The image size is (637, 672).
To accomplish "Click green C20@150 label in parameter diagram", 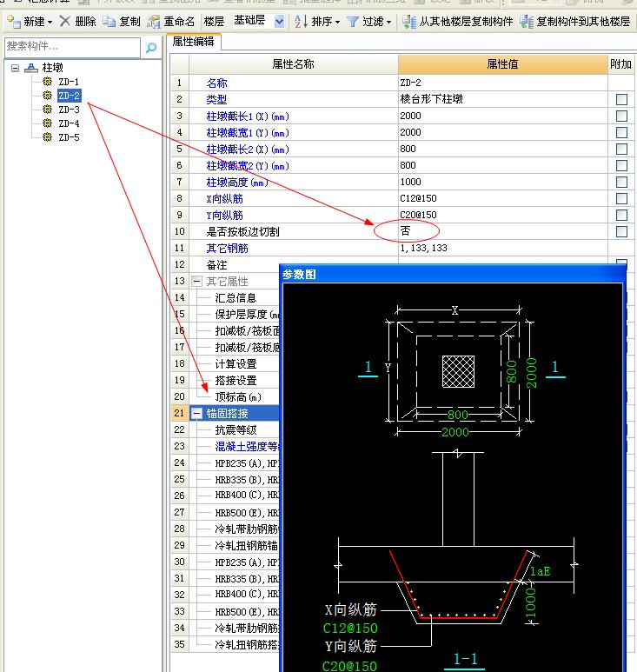I will pyautogui.click(x=349, y=666).
